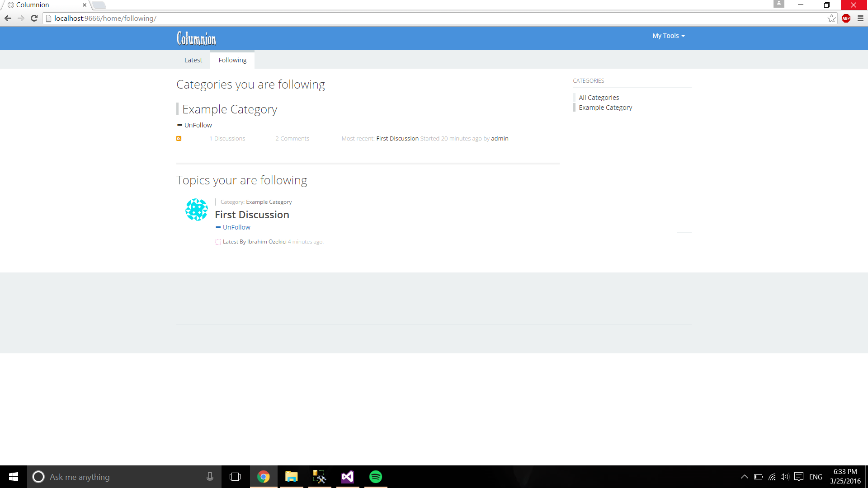Unfollow the First Discussion topic
This screenshot has width=868, height=488.
[236, 227]
